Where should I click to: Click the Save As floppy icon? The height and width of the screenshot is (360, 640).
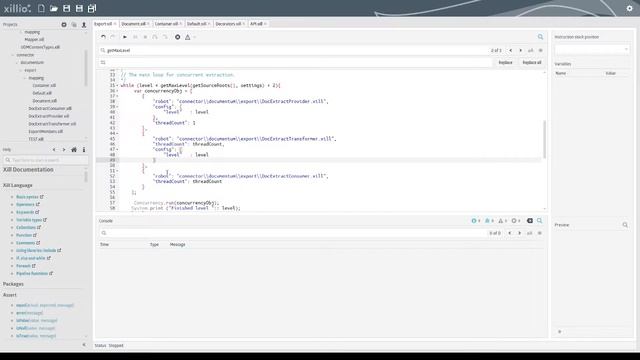(79, 8)
